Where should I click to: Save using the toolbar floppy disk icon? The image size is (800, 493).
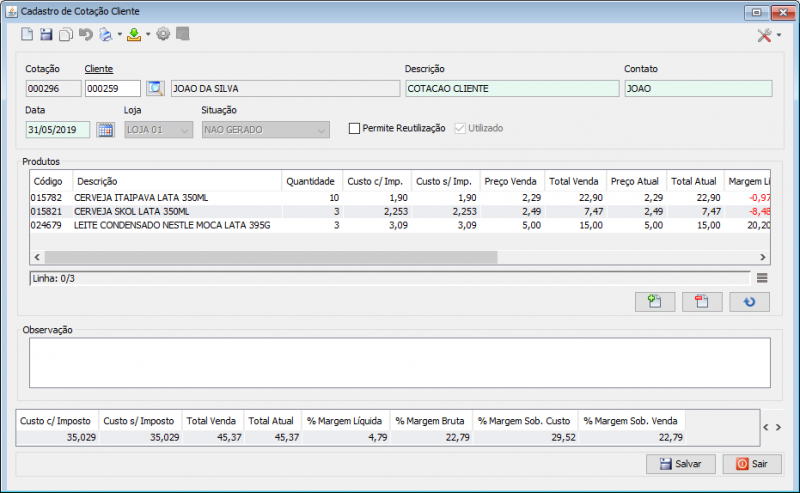coord(46,35)
